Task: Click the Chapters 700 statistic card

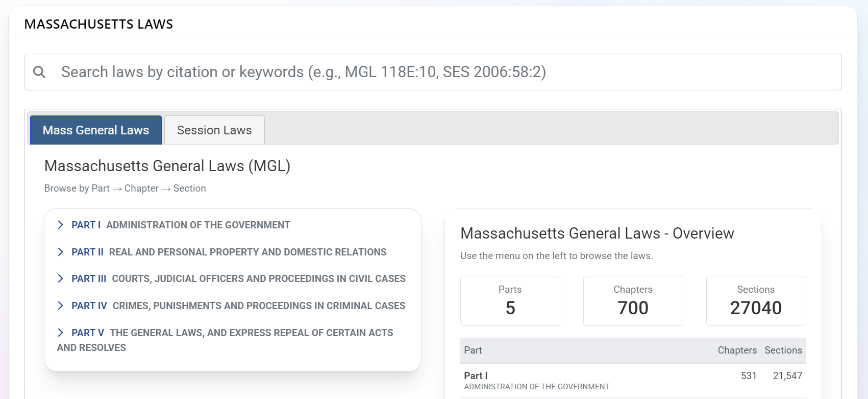Action: (x=633, y=300)
